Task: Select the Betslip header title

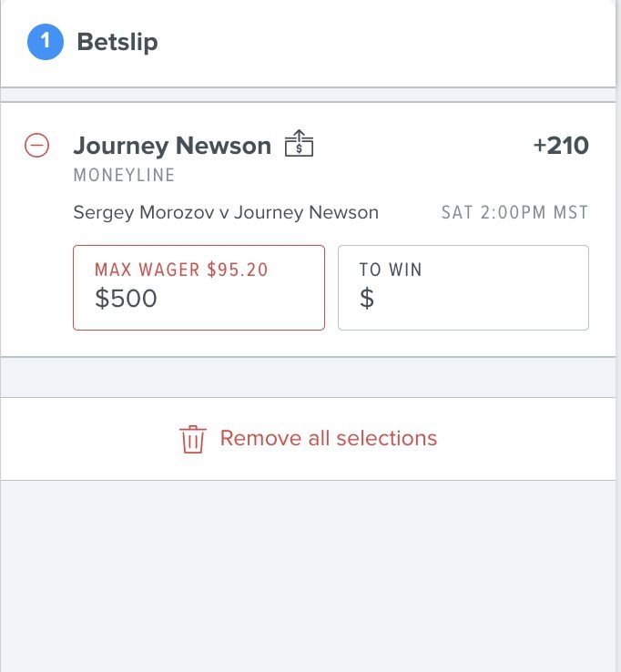Action: coord(117,42)
